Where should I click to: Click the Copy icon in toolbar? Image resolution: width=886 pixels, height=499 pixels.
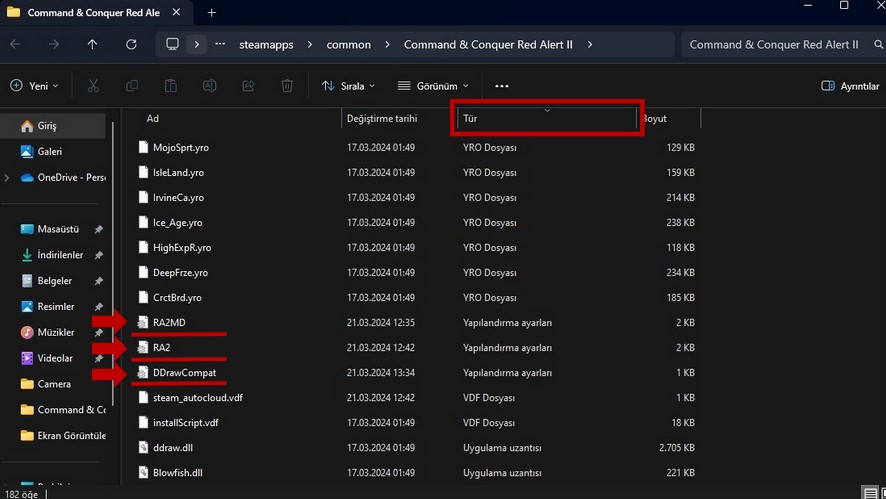132,86
